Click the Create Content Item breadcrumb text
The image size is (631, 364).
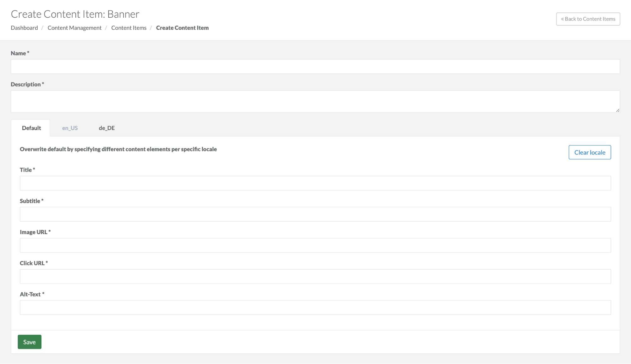[x=182, y=28]
